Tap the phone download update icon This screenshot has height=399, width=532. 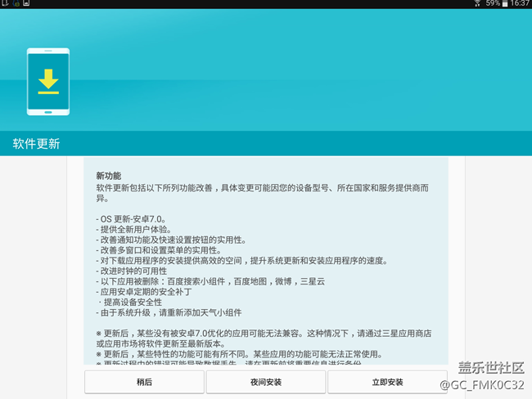[48, 82]
